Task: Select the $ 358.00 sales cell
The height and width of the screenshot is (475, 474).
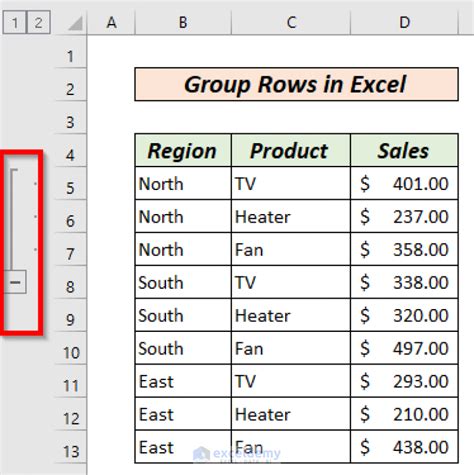Action: (404, 250)
